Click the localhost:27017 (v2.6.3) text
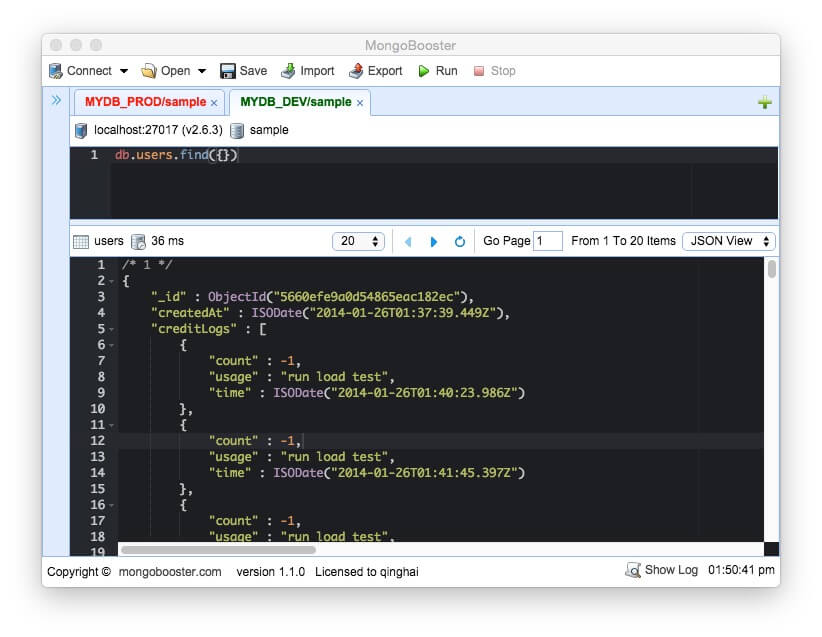The height and width of the screenshot is (637, 822). tap(158, 130)
